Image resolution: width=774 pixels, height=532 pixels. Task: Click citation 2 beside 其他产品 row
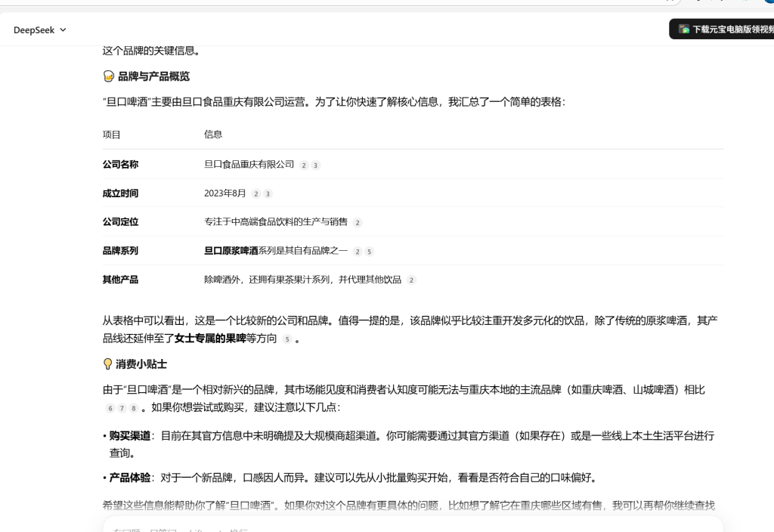point(410,280)
